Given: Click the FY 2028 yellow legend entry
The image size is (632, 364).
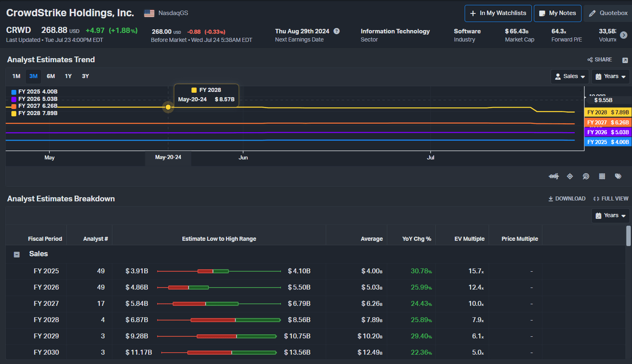Looking at the screenshot, I should (x=35, y=113).
